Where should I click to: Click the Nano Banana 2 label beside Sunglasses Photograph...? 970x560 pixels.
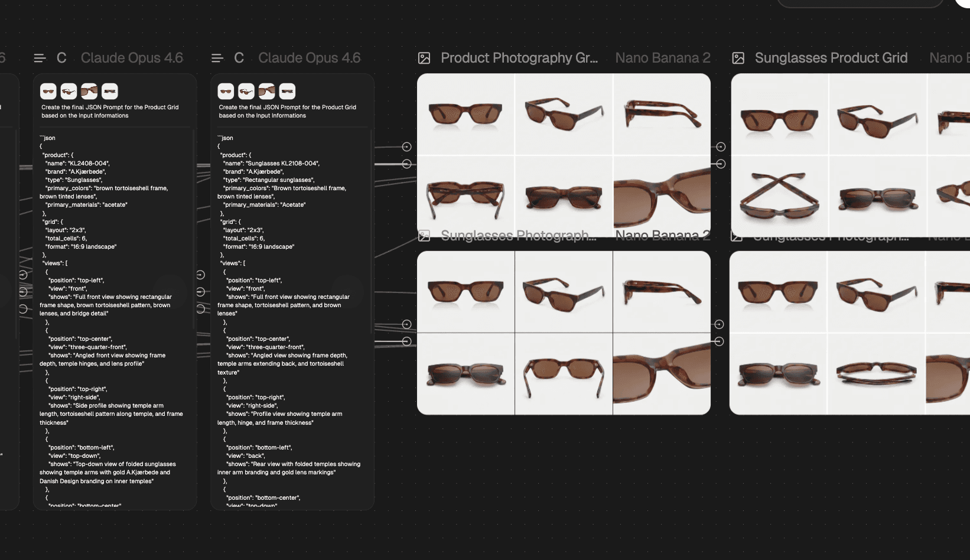663,236
